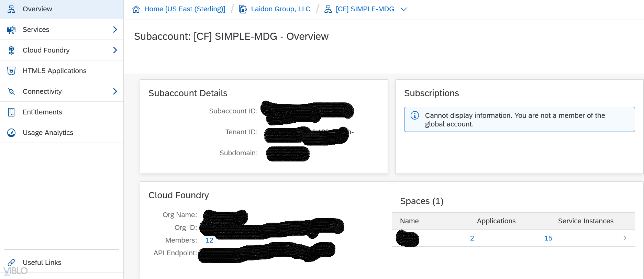Click the Cloud Foundry sidebar icon
This screenshot has width=644, height=279.
coord(11,50)
